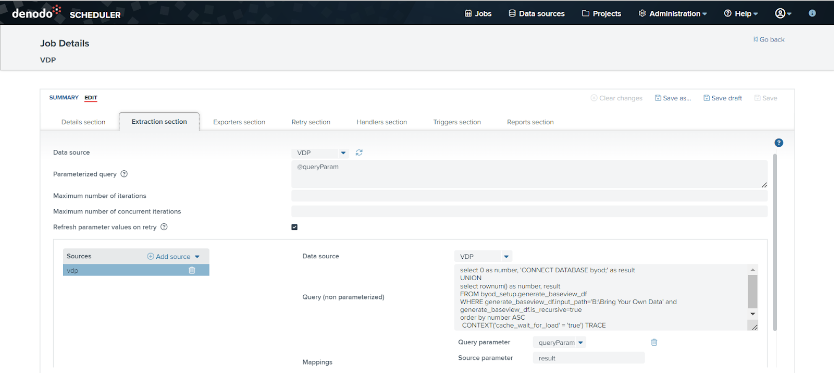
Task: Switch to the SUMMARY view
Action: coord(63,98)
